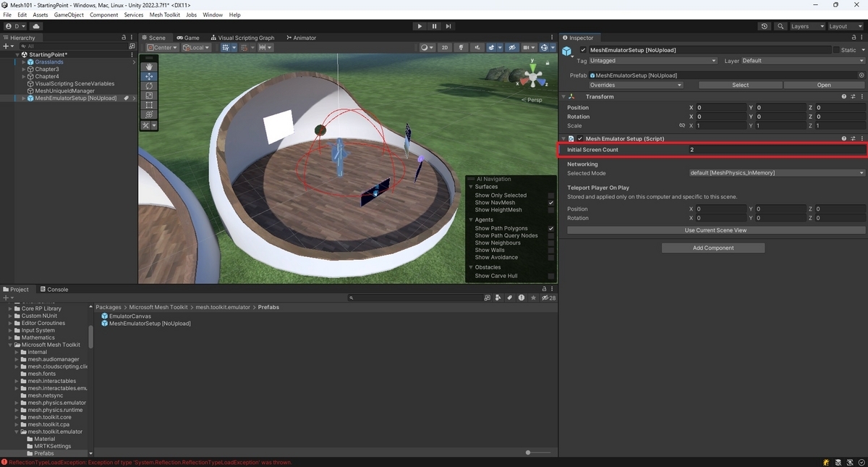Switch to the Console tab
Screen dimensions: 868x467
[54, 290]
